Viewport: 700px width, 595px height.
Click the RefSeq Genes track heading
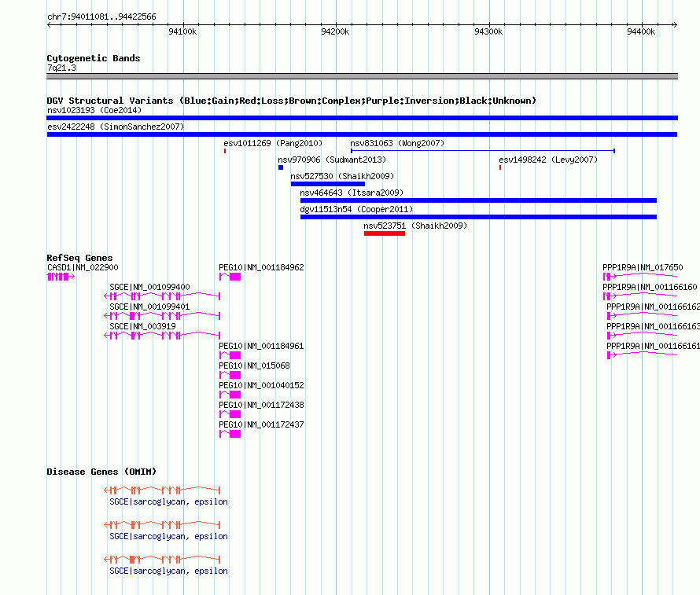[79, 258]
